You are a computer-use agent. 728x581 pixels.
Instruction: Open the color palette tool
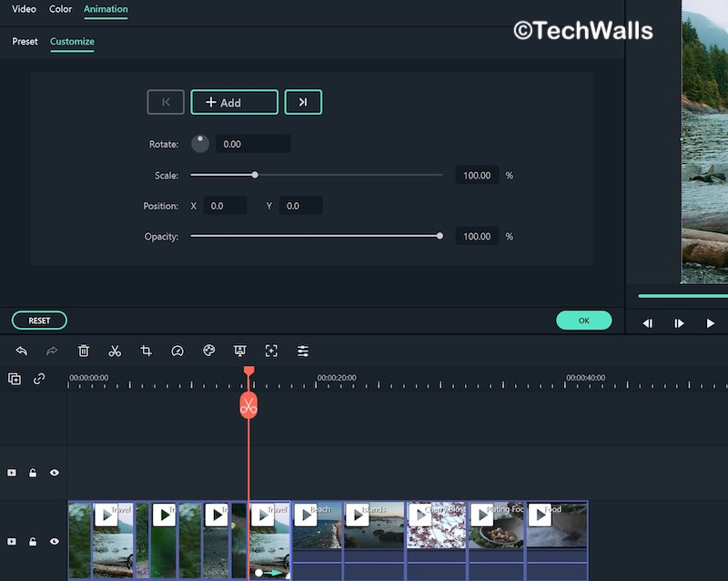[x=208, y=351]
